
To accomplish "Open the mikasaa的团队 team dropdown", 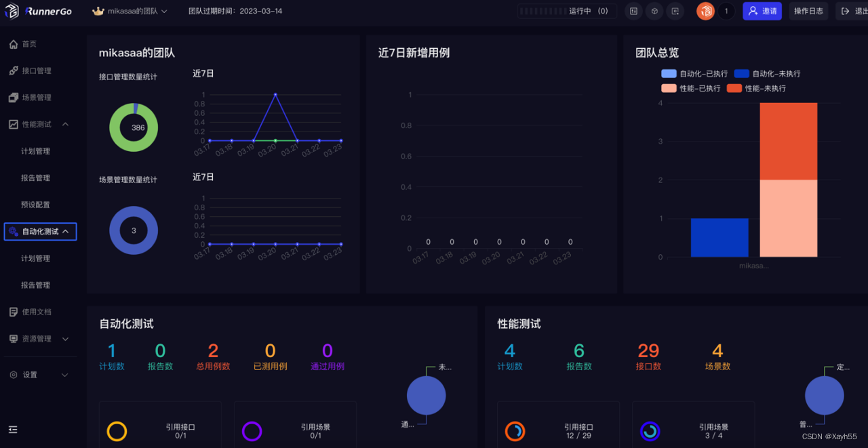I will coord(129,11).
